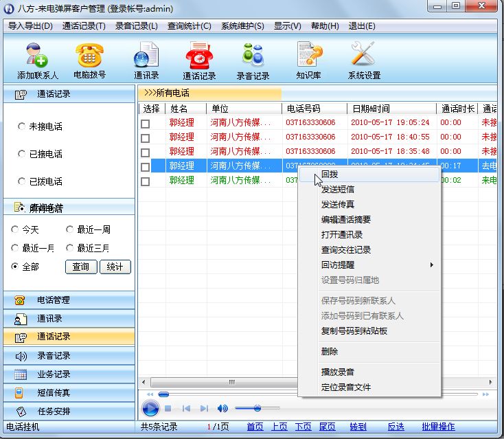Expand the 业务记录 sidebar section
504x439 pixels.
click(x=53, y=374)
